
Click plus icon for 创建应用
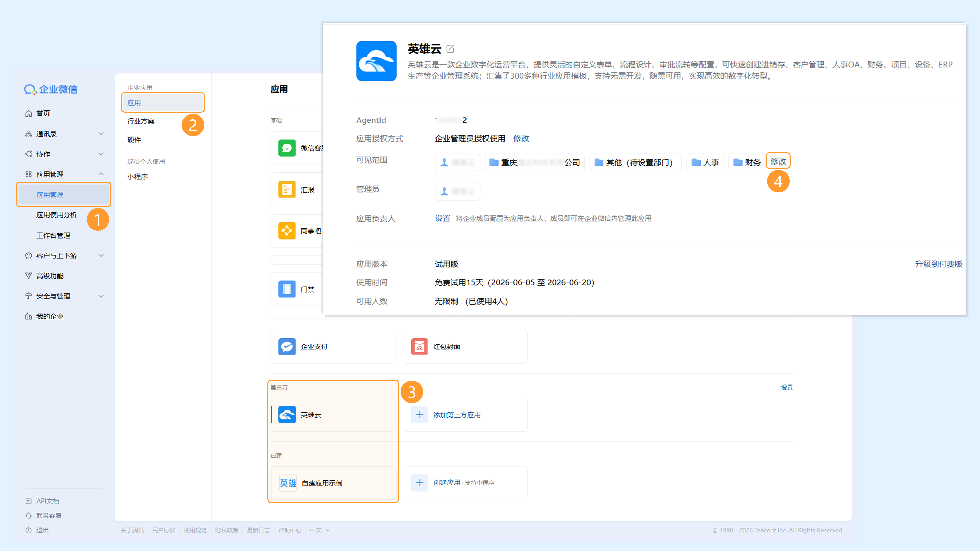tap(420, 483)
